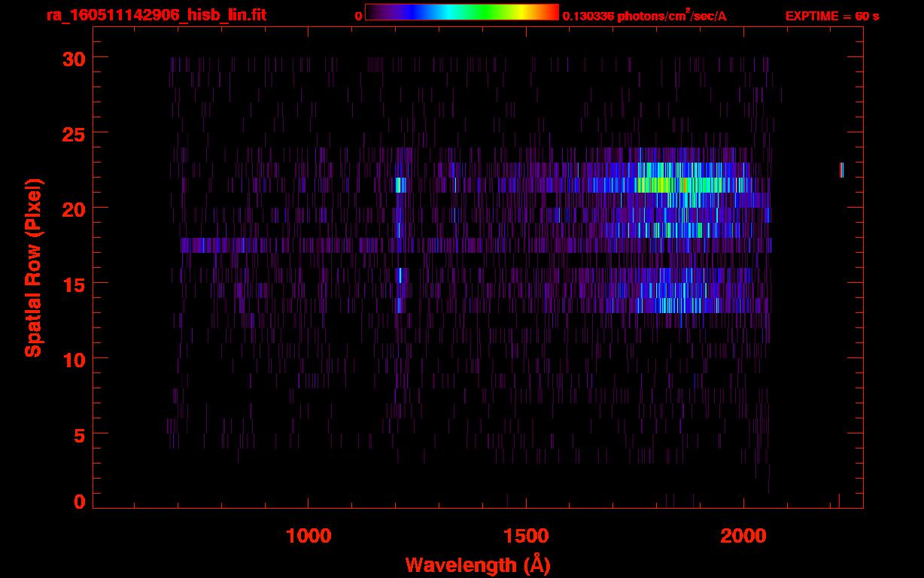Viewport: 924px width, 578px height.
Task: Click the filename ra_160511142906_hisb_lin.fit title
Action: tap(156, 15)
